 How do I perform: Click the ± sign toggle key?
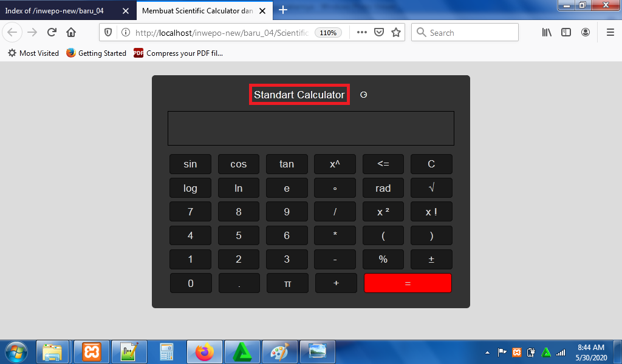pos(432,260)
